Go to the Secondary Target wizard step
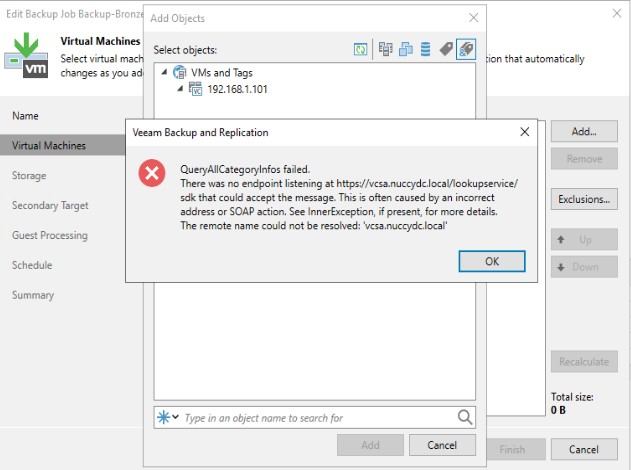The image size is (631, 470). pyautogui.click(x=50, y=205)
